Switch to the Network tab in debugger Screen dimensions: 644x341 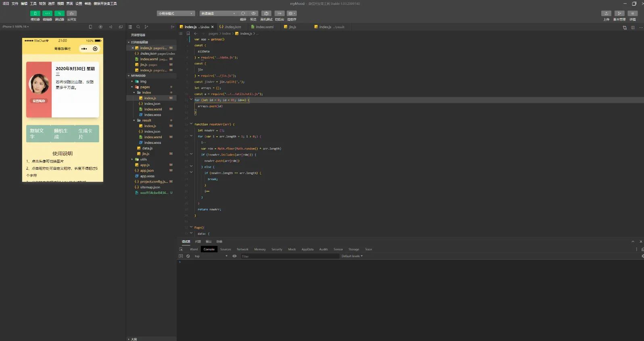pyautogui.click(x=242, y=250)
